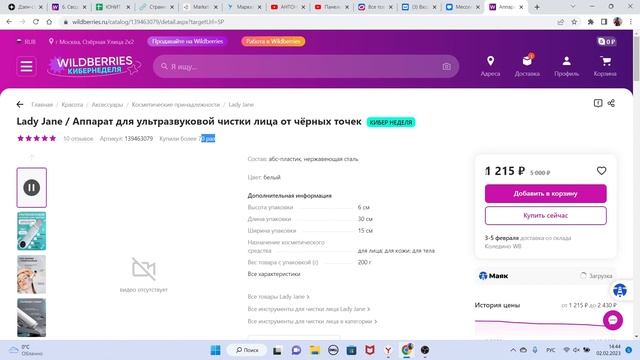
Task: Open File Explorer from taskbar
Action: tap(314, 350)
